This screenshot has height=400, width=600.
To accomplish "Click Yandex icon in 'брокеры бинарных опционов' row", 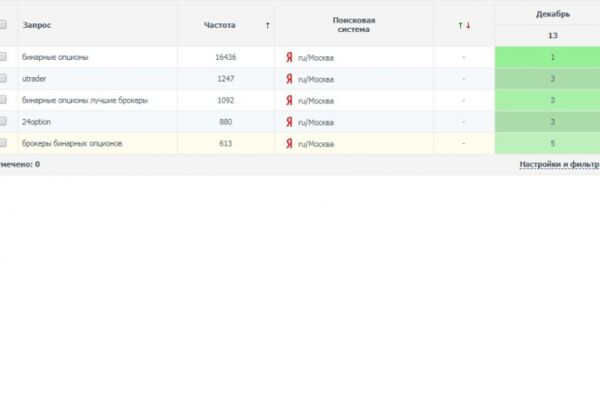I will 289,144.
